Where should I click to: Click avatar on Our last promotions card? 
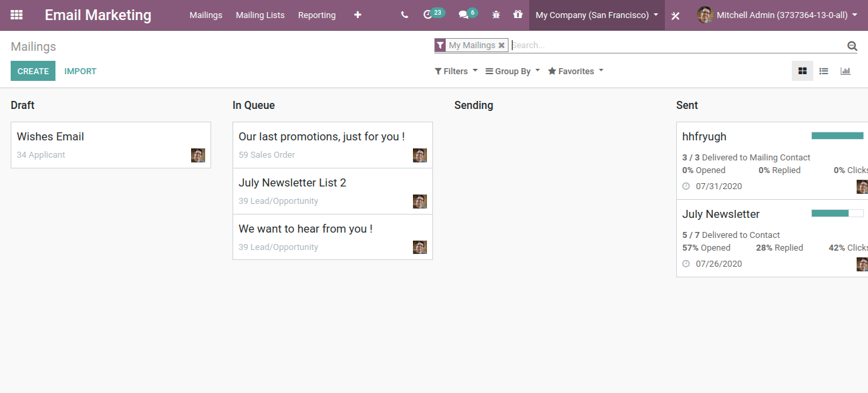pyautogui.click(x=420, y=155)
